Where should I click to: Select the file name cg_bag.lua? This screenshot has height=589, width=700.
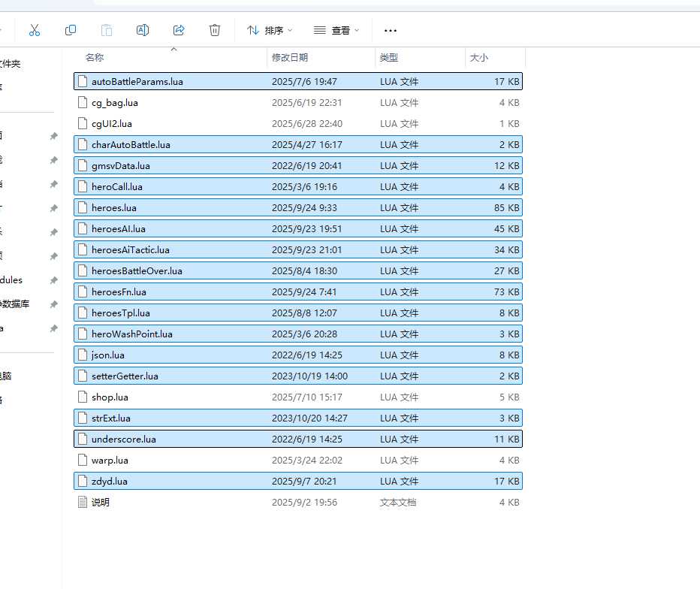coord(115,103)
